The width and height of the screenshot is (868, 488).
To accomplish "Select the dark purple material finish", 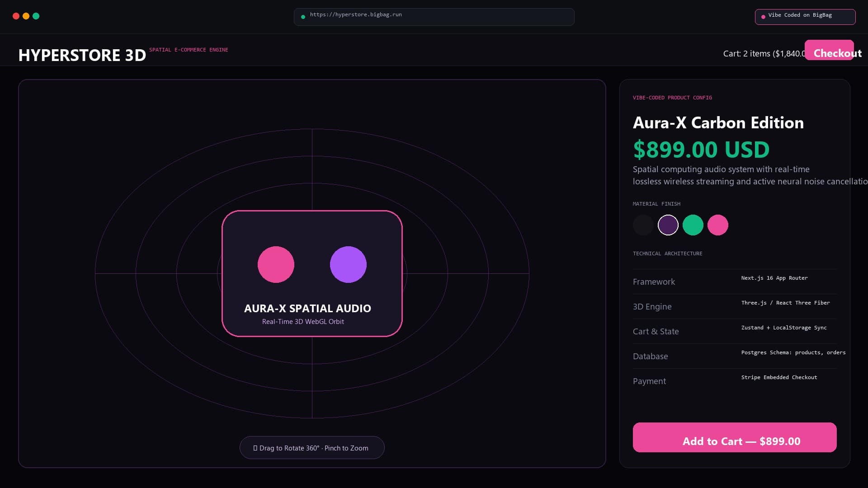I will [x=668, y=225].
